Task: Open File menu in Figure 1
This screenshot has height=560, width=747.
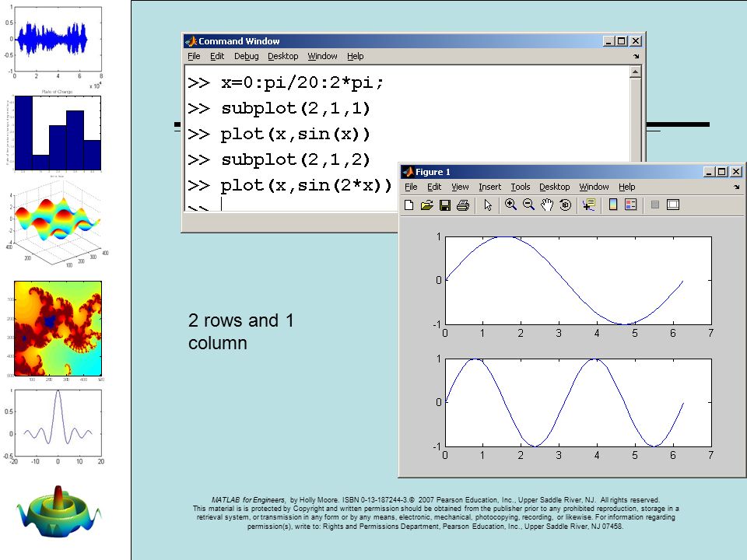Action: click(x=411, y=187)
